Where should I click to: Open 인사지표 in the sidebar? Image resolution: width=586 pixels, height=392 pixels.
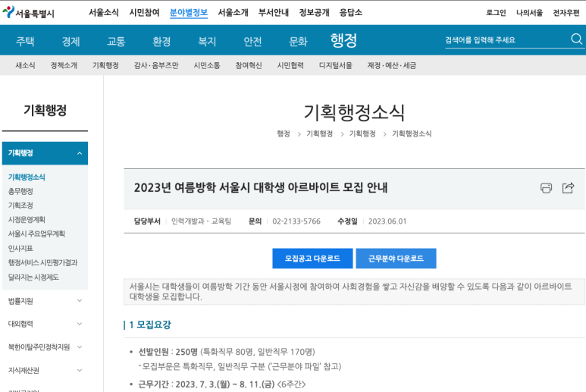click(20, 249)
